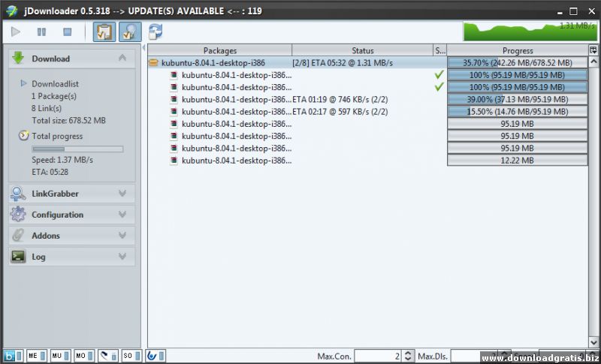Click the 15.50% progress bar

click(x=518, y=112)
